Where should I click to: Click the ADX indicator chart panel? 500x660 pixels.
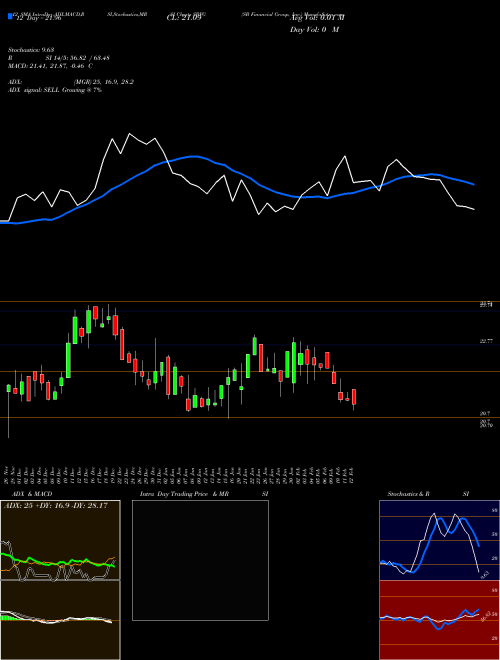coord(60,540)
